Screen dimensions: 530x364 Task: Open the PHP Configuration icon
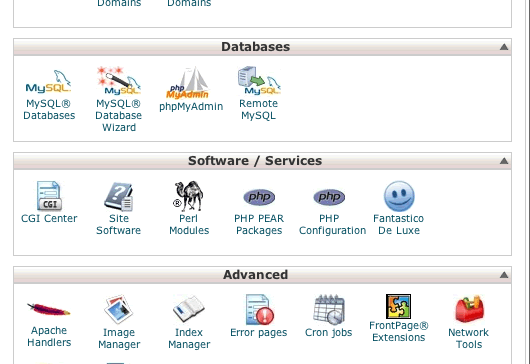[329, 197]
